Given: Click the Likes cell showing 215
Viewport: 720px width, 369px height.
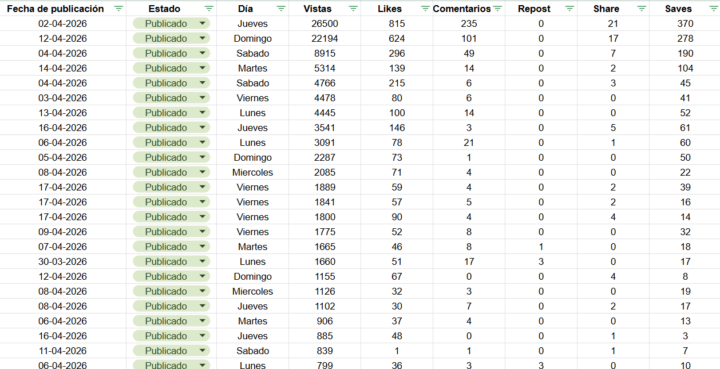Looking at the screenshot, I should click(x=397, y=83).
